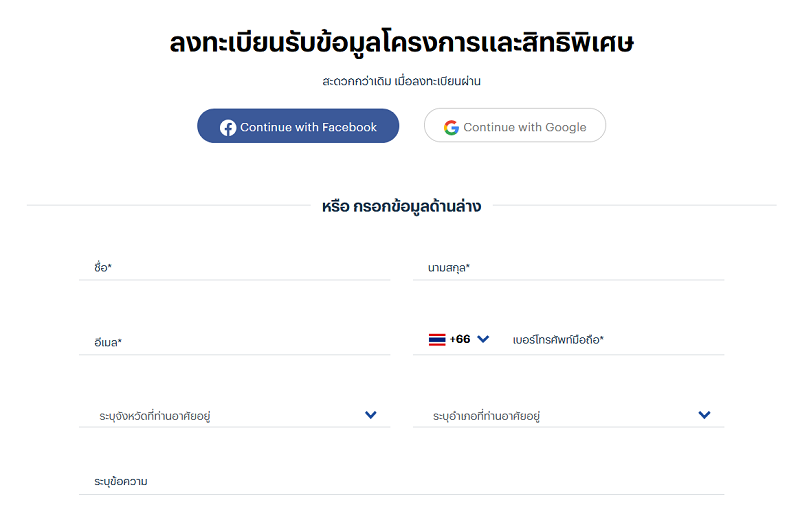Click the divider line left of หรือ
Image resolution: width=800 pixels, height=516 pixels.
(x=169, y=205)
